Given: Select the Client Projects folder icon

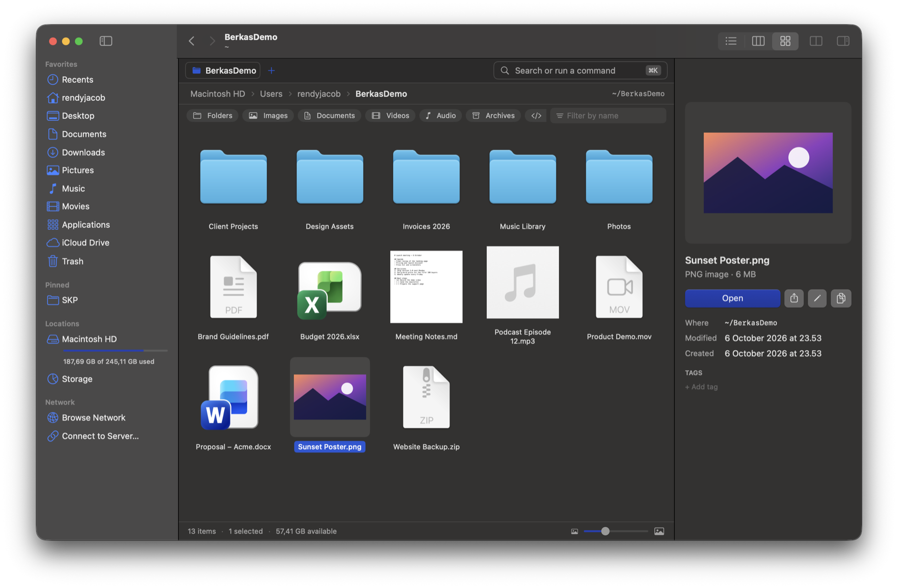Looking at the screenshot, I should tap(233, 177).
